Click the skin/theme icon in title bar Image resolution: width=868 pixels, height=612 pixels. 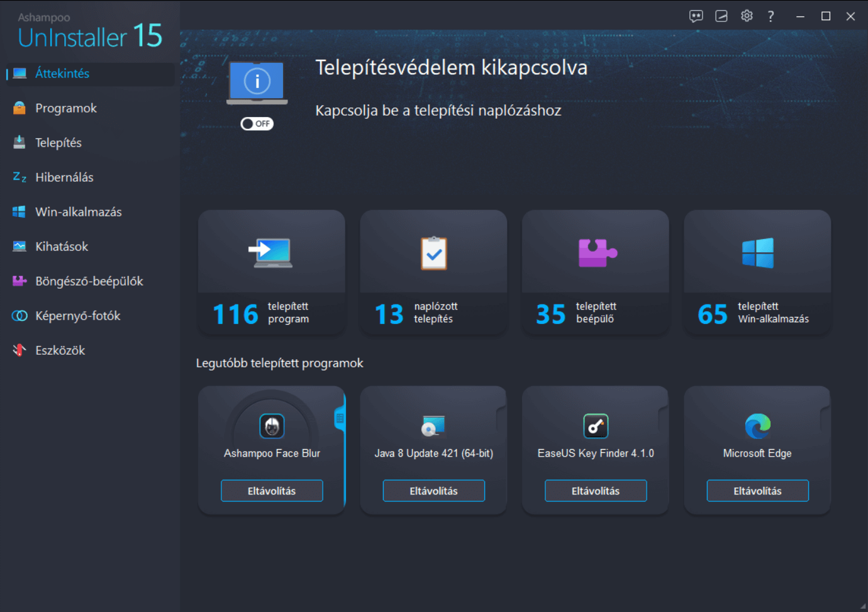click(721, 16)
